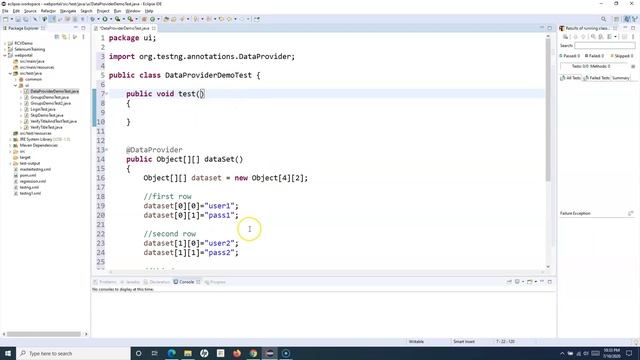Maximize the Console view
Image resolution: width=640 pixels, height=360 pixels.
tap(550, 282)
